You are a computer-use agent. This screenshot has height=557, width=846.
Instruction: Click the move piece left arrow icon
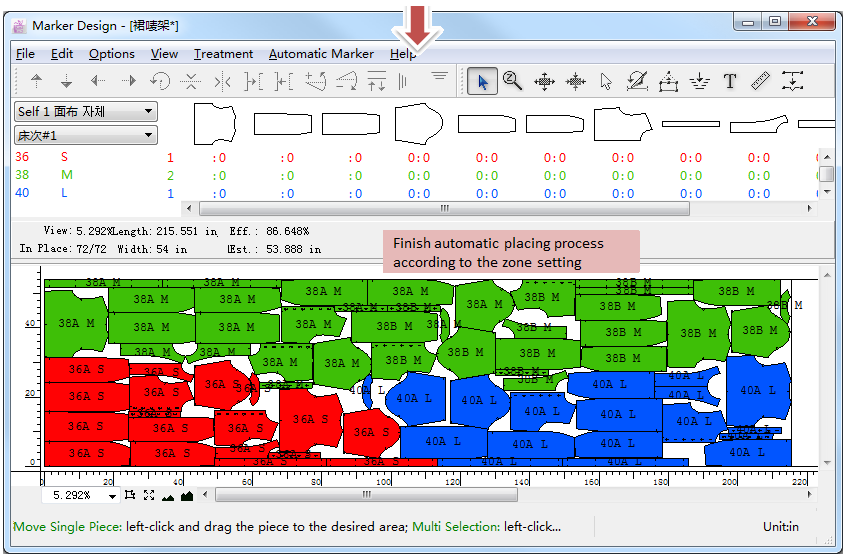click(x=98, y=82)
